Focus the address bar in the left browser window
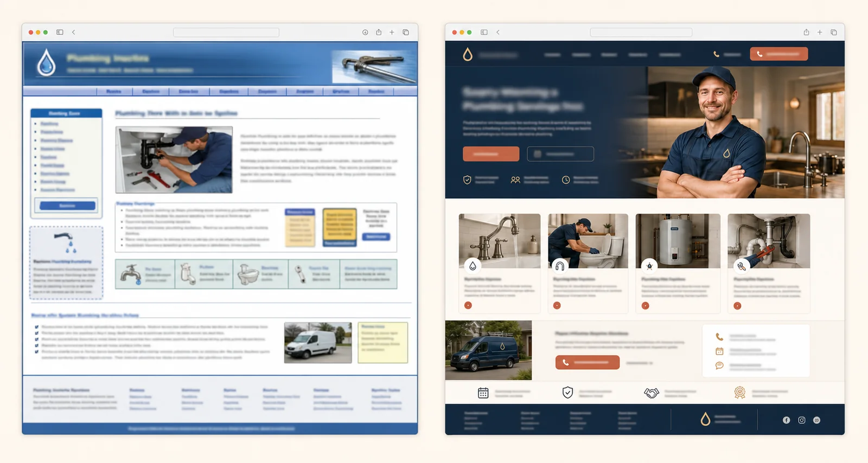Viewport: 868px width, 463px height. [x=226, y=33]
